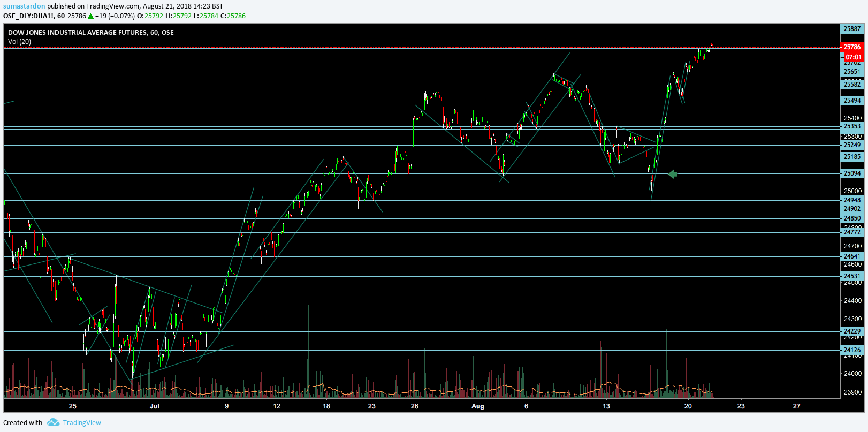Viewport: 868px width, 432px height.
Task: Click the low value L:25784 in header
Action: [206, 16]
